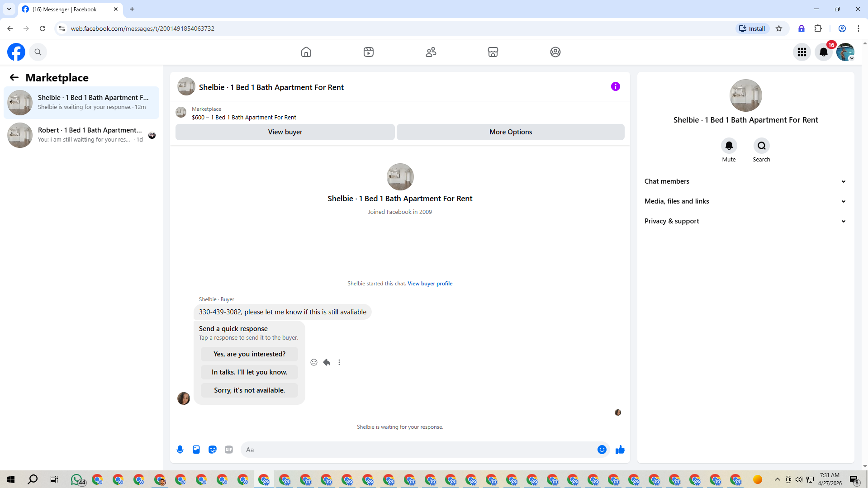Open the Friends icon in top navigation
The image size is (868, 488).
click(431, 52)
